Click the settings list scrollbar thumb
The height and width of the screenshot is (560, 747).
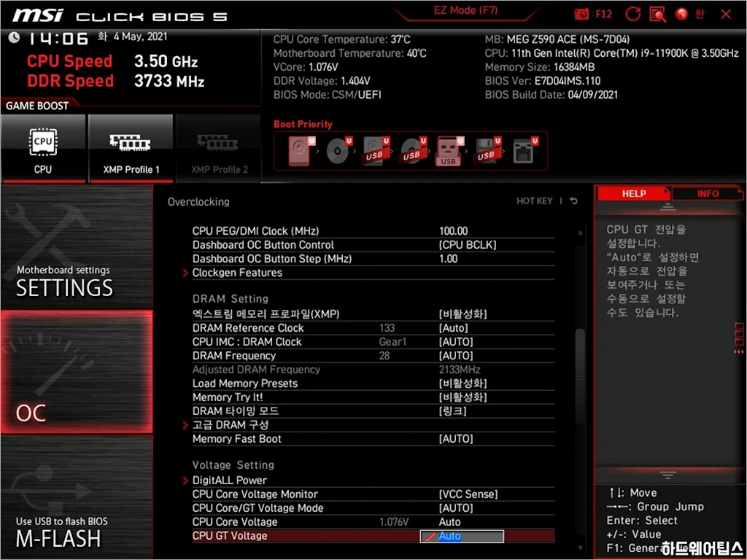580,376
